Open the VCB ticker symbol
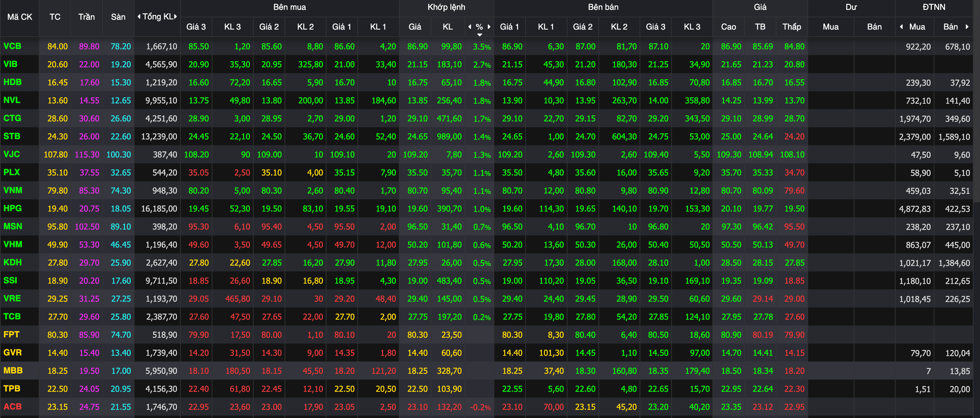980x418 pixels. [x=12, y=46]
